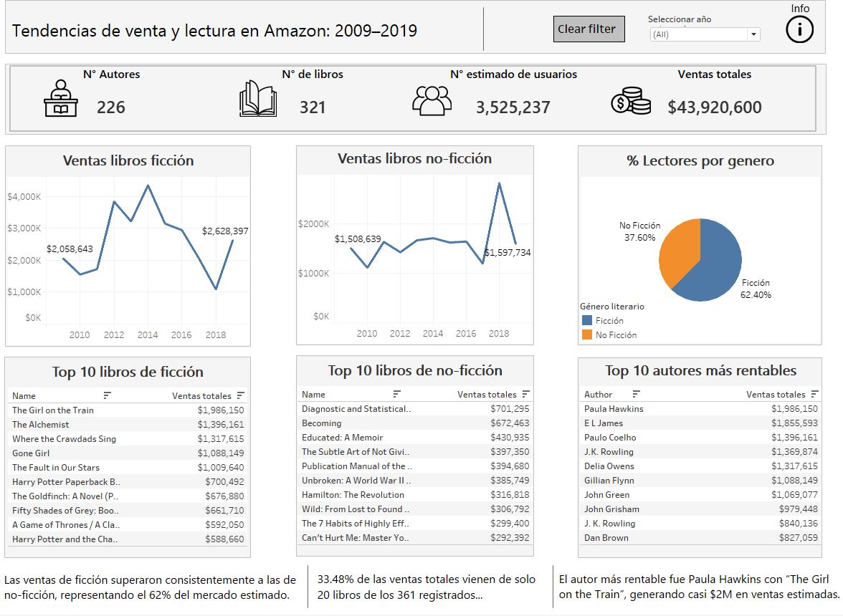Image resolution: width=843 pixels, height=616 pixels.
Task: Select Harry Potter and the Cha.. row
Action: (x=128, y=539)
